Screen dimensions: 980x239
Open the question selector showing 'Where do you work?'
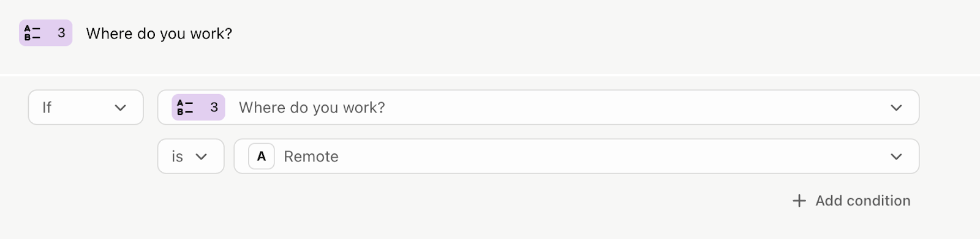tap(538, 108)
